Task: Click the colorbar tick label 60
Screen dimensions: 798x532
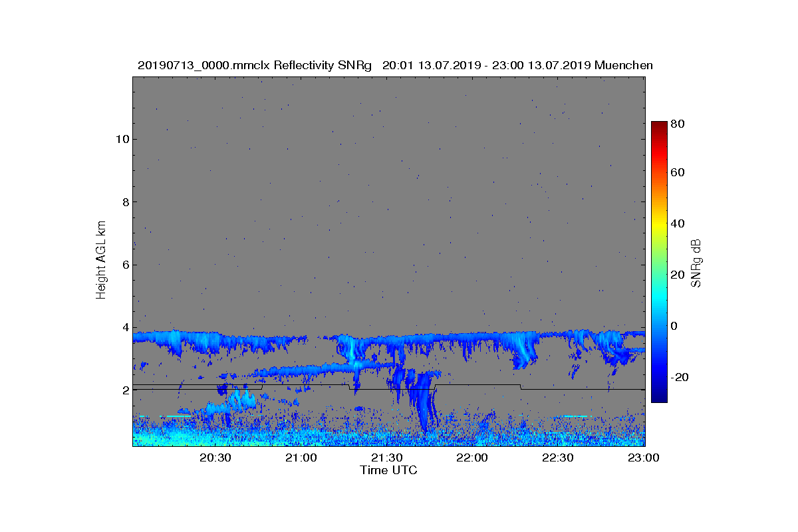Action: [x=678, y=173]
